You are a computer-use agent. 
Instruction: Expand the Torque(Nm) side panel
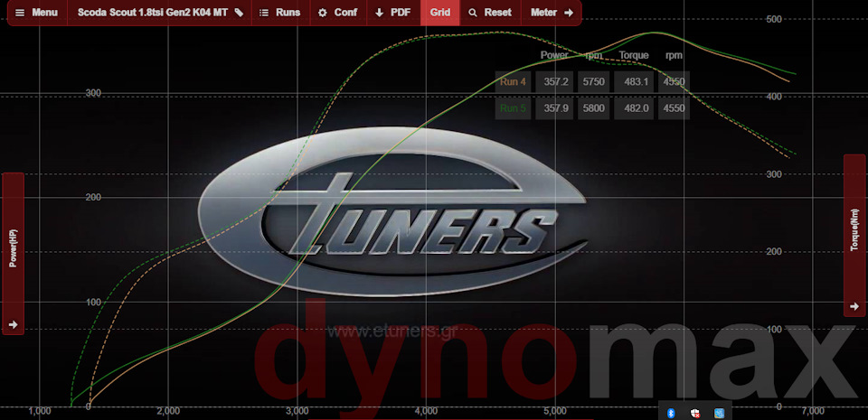click(854, 236)
